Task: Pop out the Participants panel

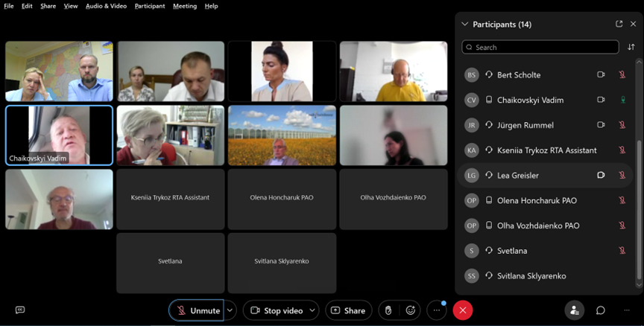Action: coord(619,24)
